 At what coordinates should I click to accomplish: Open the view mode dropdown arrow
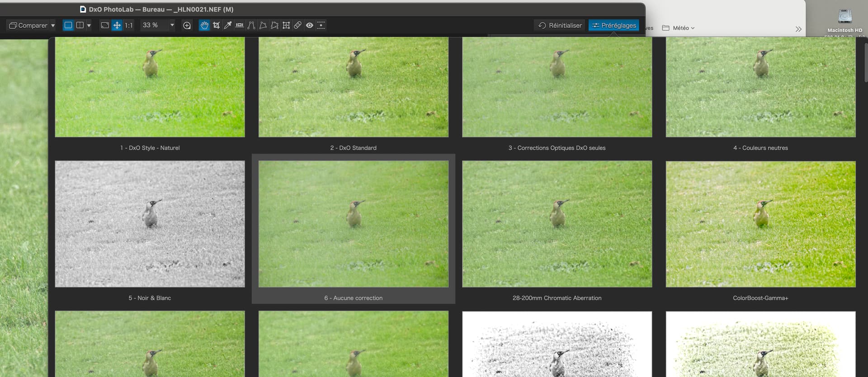[x=89, y=25]
